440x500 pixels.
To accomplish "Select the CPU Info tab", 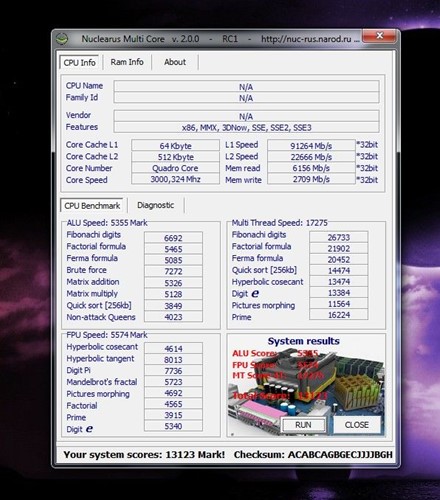I will click(x=79, y=62).
